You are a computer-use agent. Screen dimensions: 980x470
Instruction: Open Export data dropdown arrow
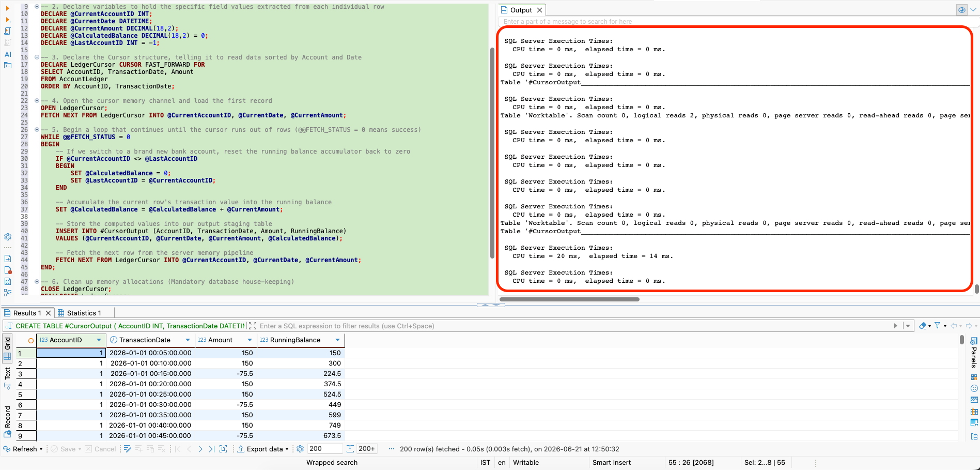[x=287, y=449]
